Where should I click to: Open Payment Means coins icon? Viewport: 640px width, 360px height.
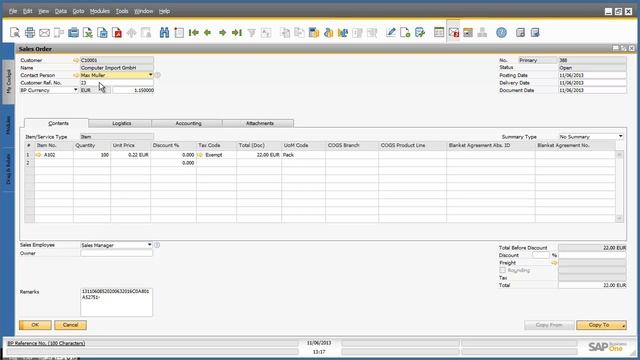tap(329, 33)
